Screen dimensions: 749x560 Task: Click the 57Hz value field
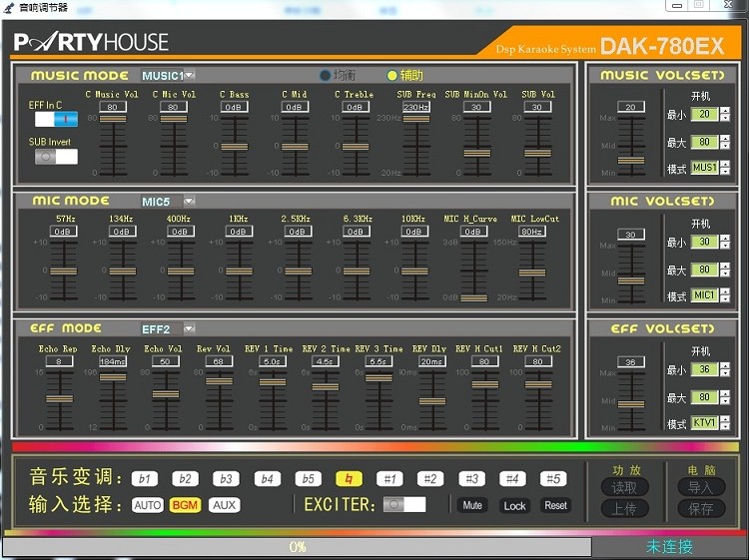[63, 232]
